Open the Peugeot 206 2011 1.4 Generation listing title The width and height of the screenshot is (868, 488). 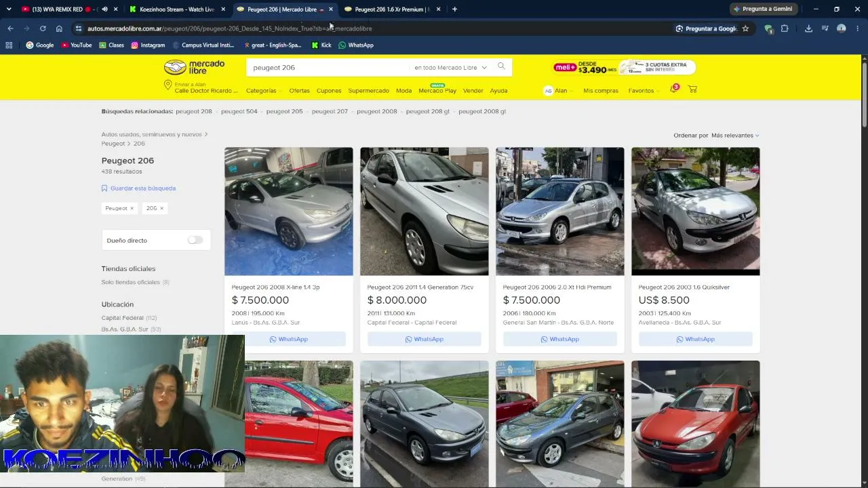[x=420, y=287]
